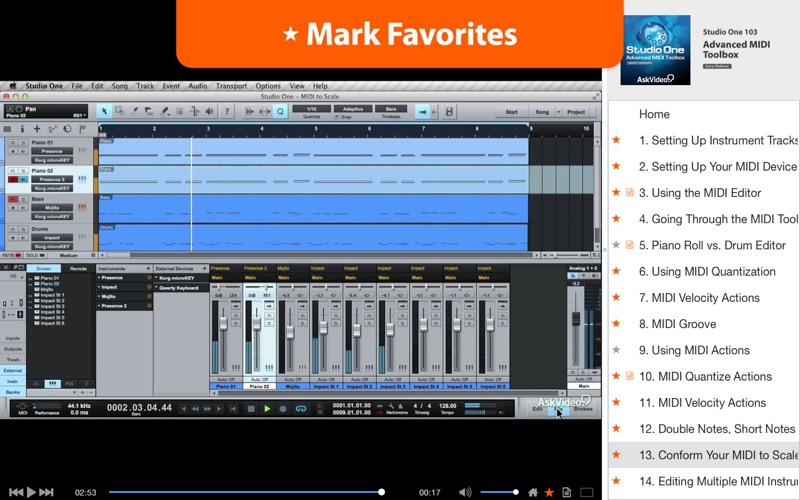Mute the Piano 01 track
The image size is (800, 500).
(x=13, y=143)
